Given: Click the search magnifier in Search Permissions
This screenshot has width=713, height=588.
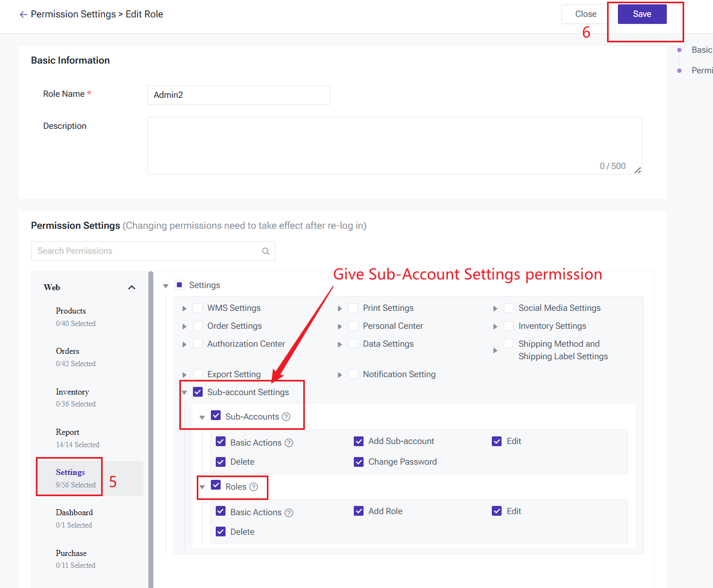Looking at the screenshot, I should 266,251.
